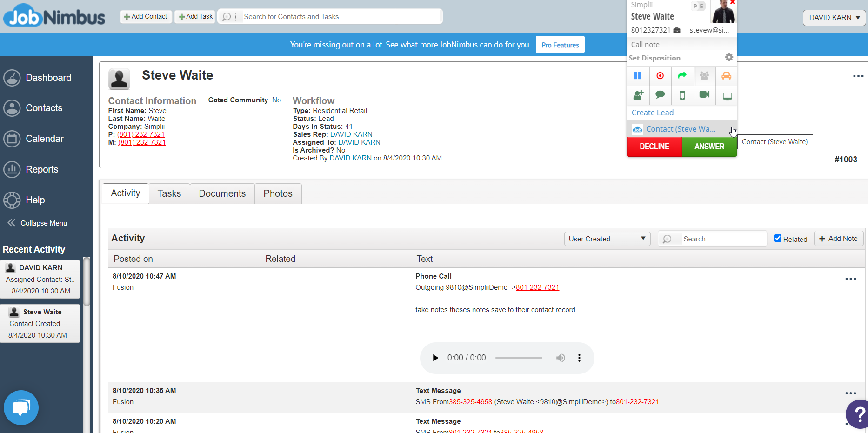Click the Pro Features button
Screen dimensions: 868x433
click(560, 45)
